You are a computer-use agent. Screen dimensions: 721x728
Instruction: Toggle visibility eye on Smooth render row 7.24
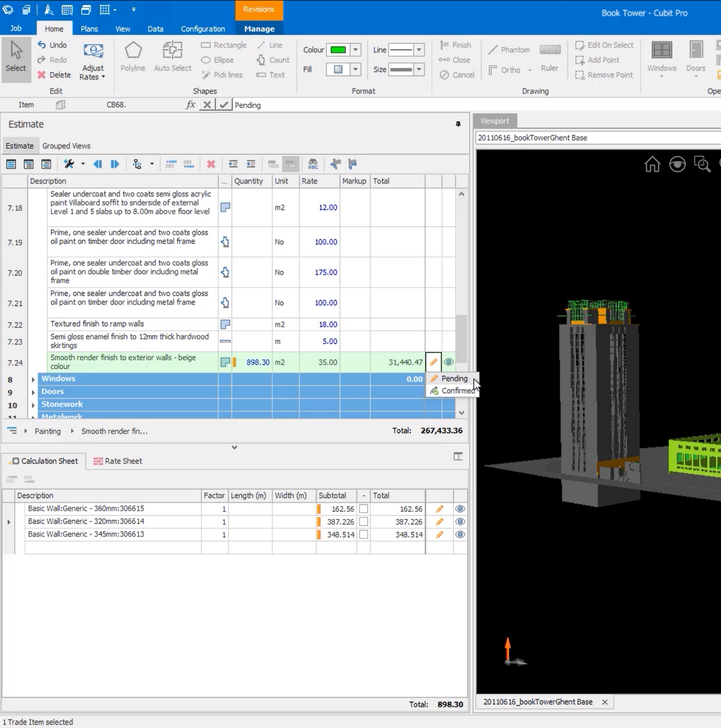click(x=448, y=362)
